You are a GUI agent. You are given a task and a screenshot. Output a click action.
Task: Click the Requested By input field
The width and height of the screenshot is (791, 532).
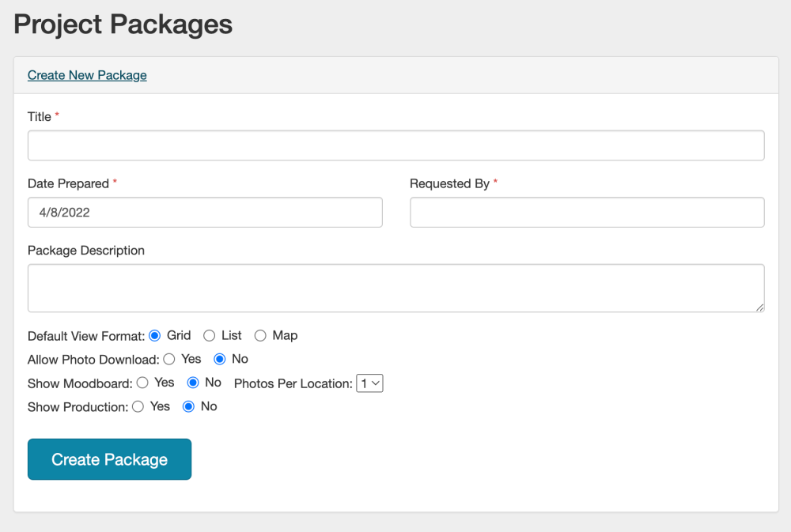(587, 213)
